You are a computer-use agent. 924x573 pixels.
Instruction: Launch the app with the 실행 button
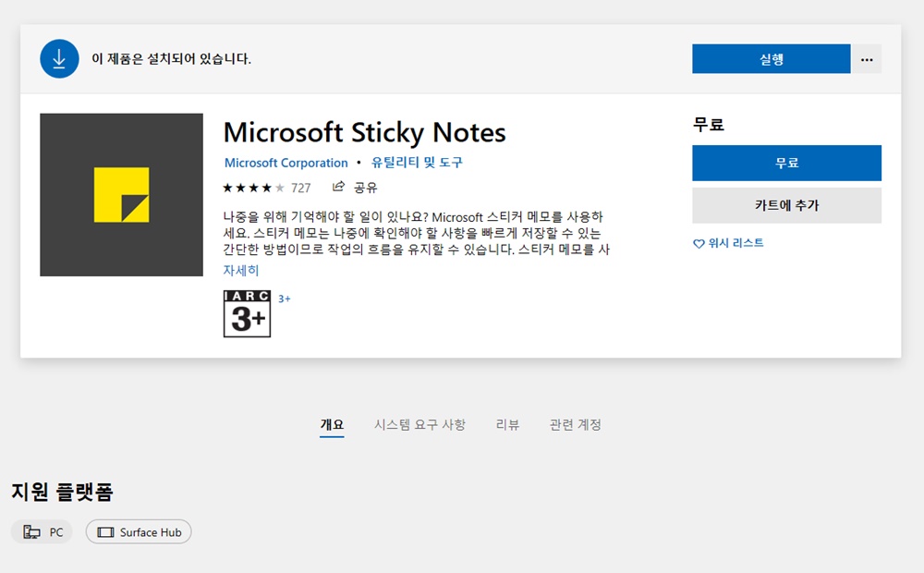771,59
